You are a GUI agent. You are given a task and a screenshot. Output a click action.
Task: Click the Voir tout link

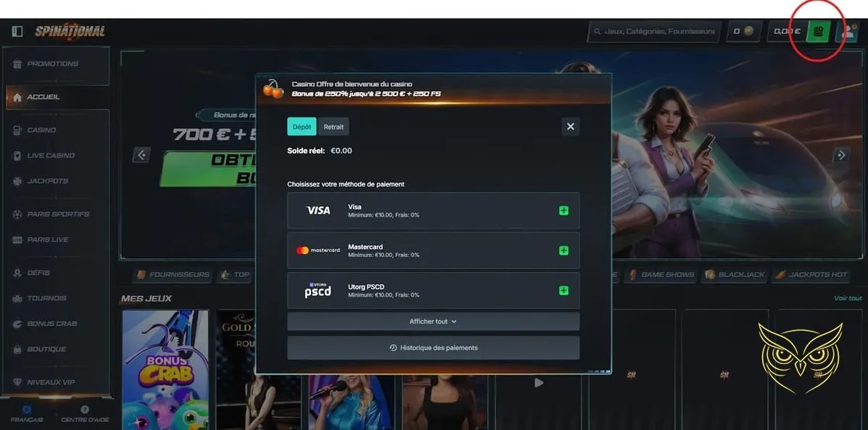pos(850,297)
